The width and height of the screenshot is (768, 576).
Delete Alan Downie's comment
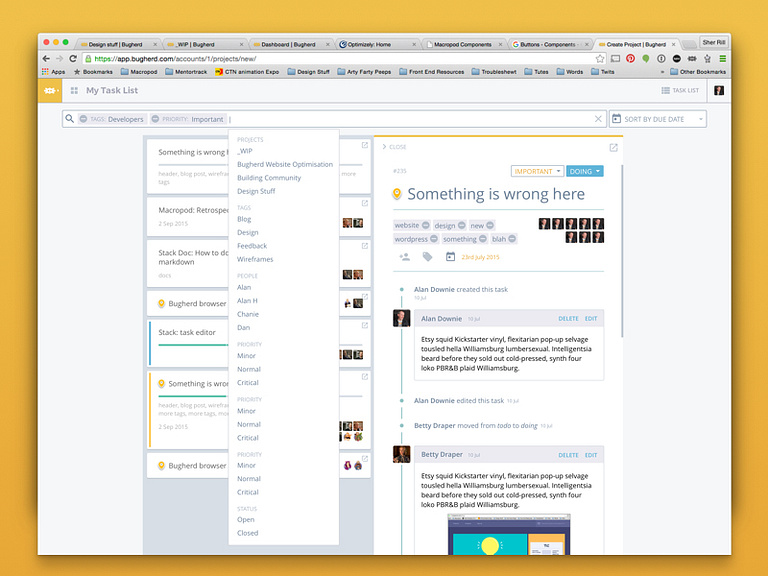pyautogui.click(x=568, y=318)
